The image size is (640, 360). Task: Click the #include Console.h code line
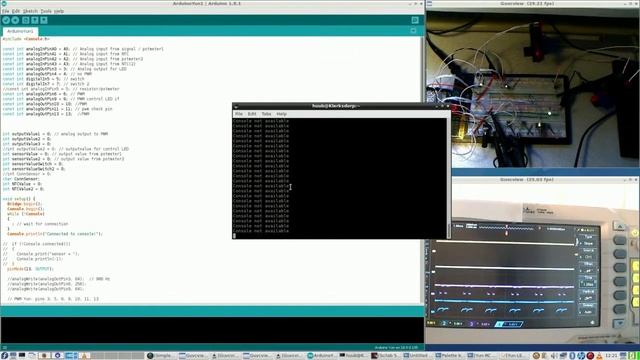click(x=26, y=39)
